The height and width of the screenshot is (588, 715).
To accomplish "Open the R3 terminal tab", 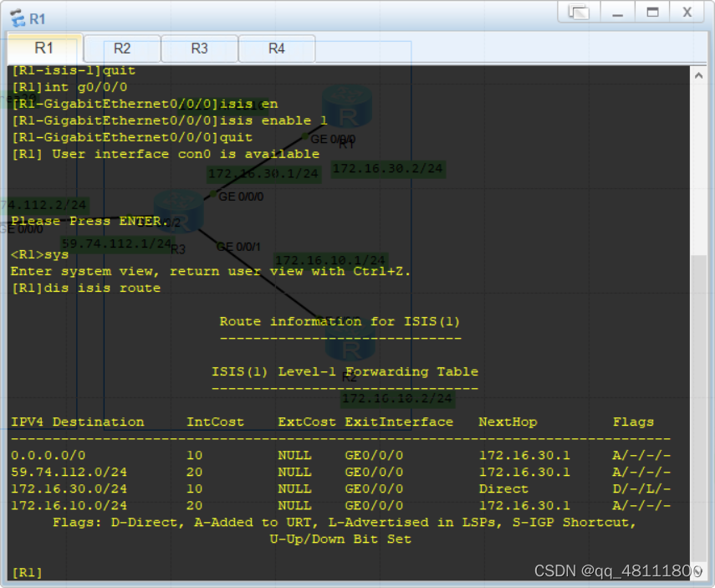I will [199, 49].
